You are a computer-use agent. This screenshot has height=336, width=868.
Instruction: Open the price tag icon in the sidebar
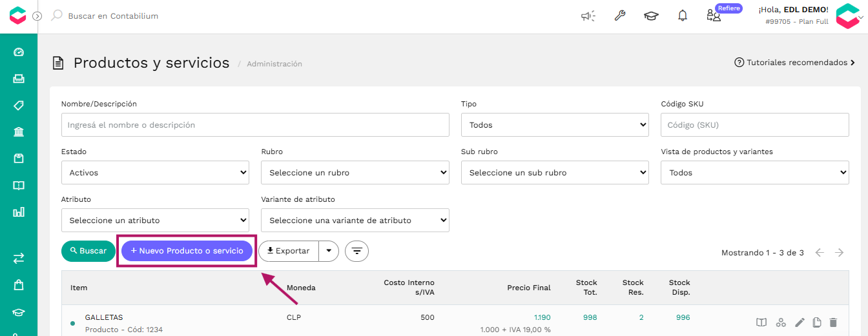pyautogui.click(x=19, y=105)
